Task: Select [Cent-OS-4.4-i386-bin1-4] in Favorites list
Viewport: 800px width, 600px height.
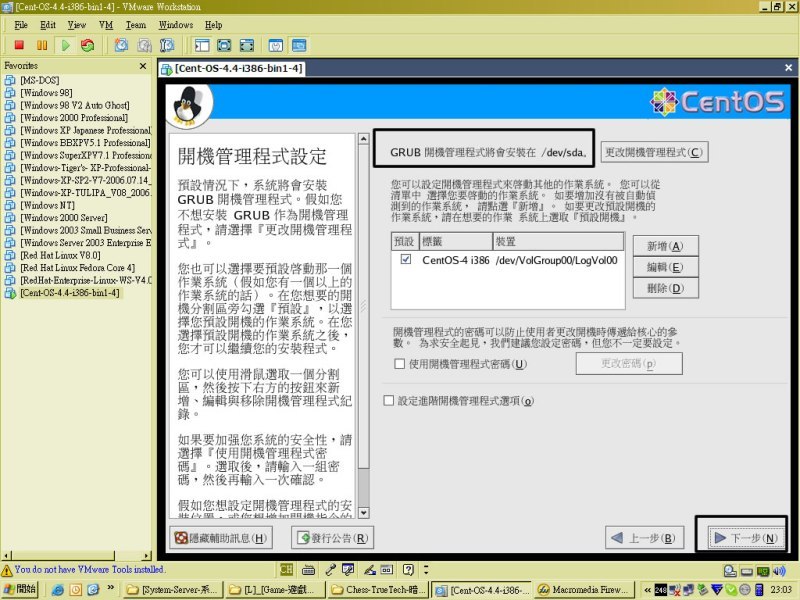Action: pos(70,293)
